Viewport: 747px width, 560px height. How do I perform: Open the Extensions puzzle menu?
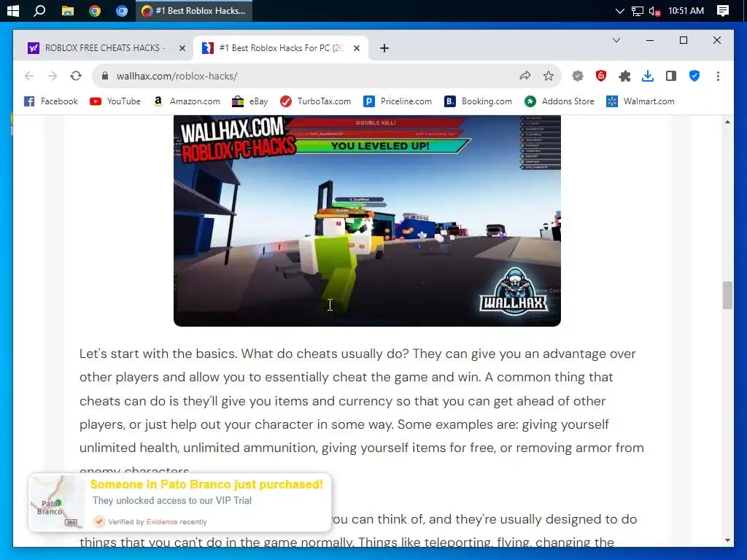[x=624, y=76]
